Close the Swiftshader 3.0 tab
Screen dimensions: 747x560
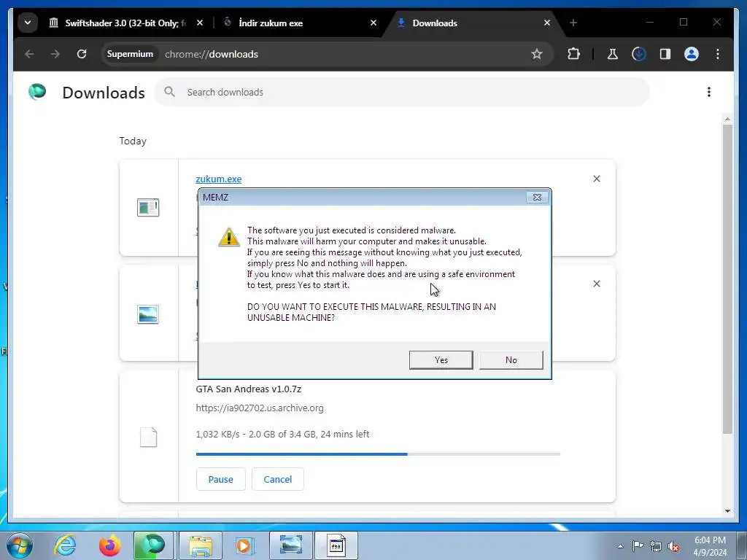[x=200, y=23]
